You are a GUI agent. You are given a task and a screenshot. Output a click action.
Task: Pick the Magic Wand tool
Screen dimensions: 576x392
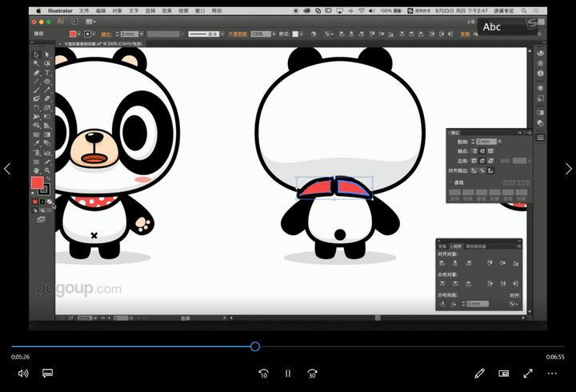coord(36,63)
